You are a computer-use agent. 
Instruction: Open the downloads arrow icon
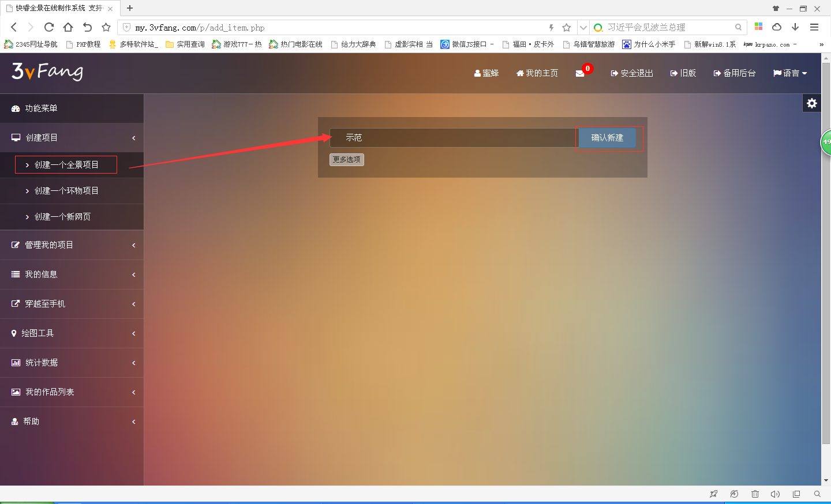pyautogui.click(x=795, y=27)
